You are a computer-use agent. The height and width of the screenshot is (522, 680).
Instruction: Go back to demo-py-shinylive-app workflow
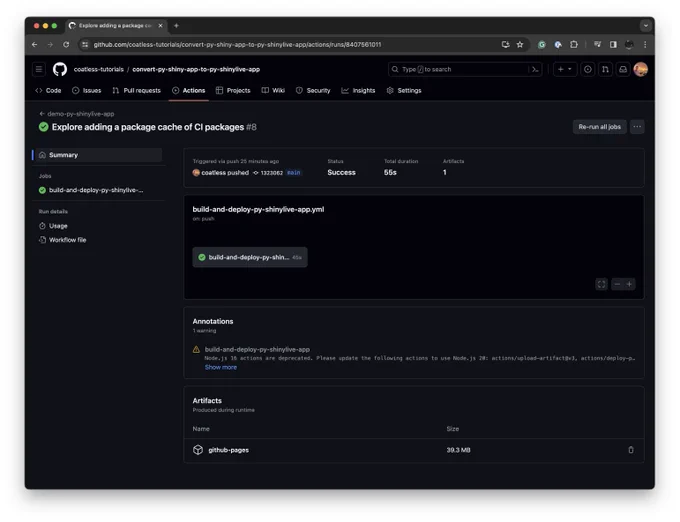pyautogui.click(x=77, y=114)
